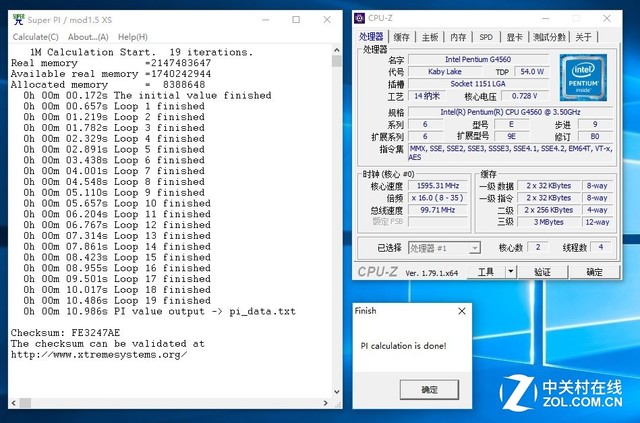Click the CPU-Z app icon in title bar
The image size is (640, 423).
(x=360, y=18)
